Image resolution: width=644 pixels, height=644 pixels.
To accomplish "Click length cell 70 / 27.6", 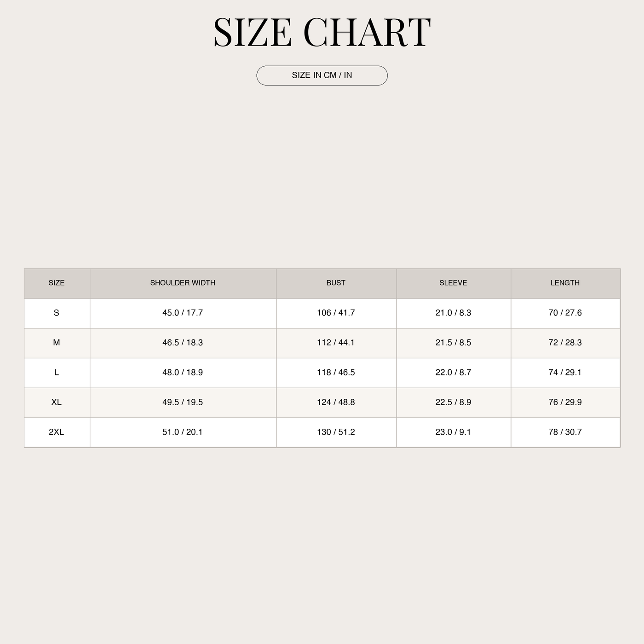I will tap(565, 313).
